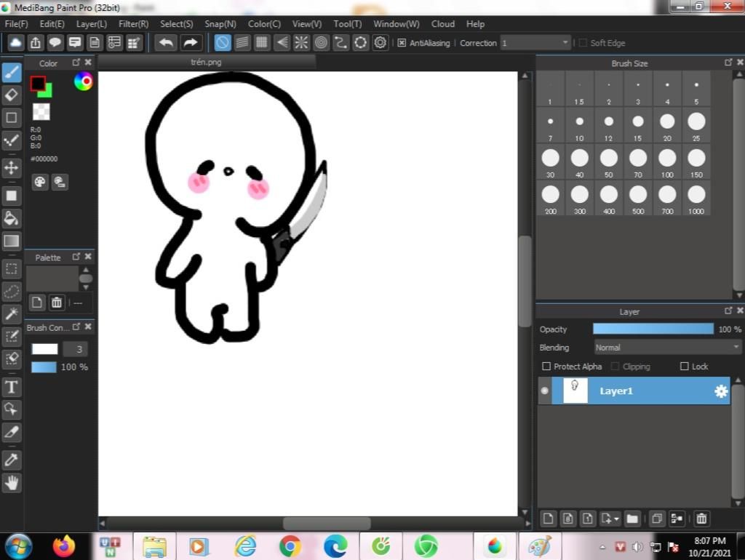Enable Protect Alpha checkbox

[x=546, y=367]
